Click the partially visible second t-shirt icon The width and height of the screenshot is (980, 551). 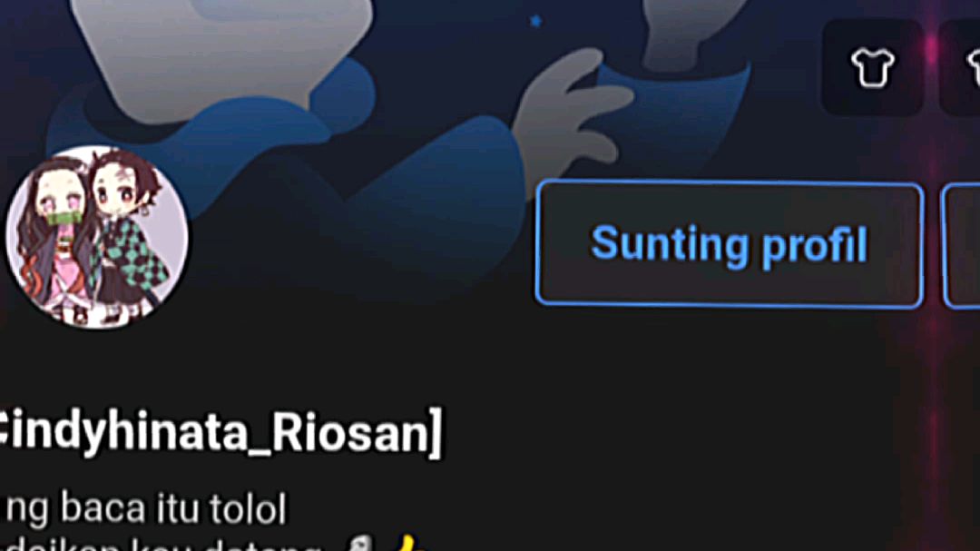point(961,67)
